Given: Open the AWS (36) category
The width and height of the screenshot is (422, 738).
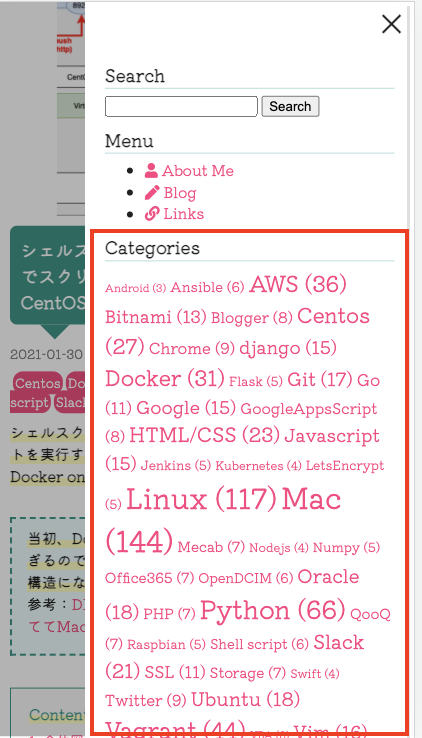Looking at the screenshot, I should [x=297, y=284].
